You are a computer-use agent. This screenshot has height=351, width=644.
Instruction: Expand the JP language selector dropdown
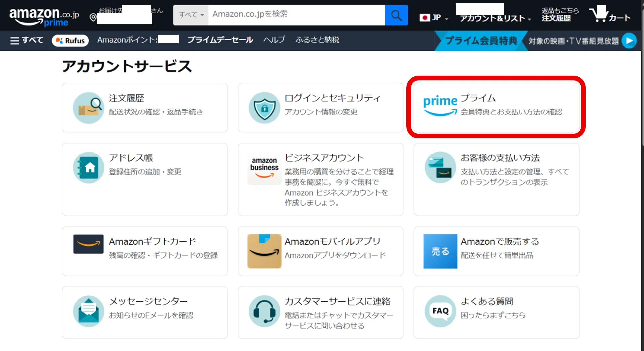pos(434,18)
